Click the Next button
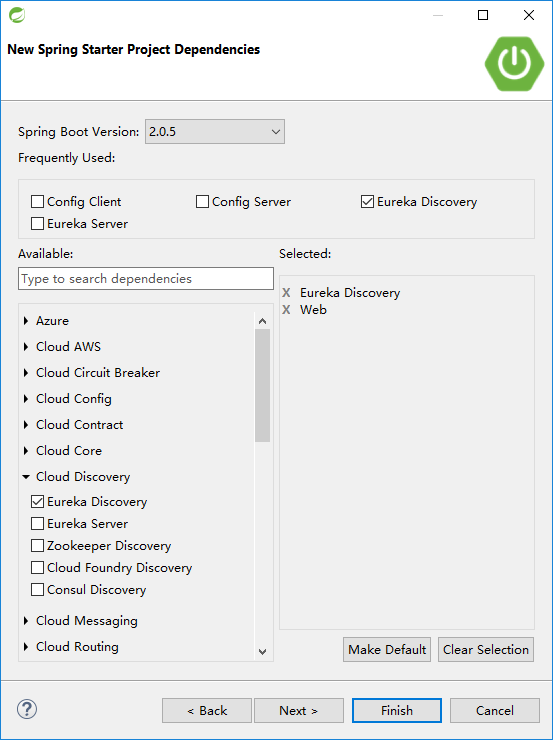Screen dimensions: 553x740 [x=299, y=711]
